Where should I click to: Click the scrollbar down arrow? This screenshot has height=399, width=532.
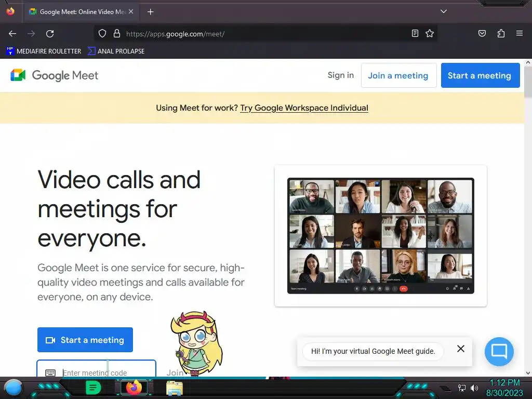pyautogui.click(x=528, y=373)
